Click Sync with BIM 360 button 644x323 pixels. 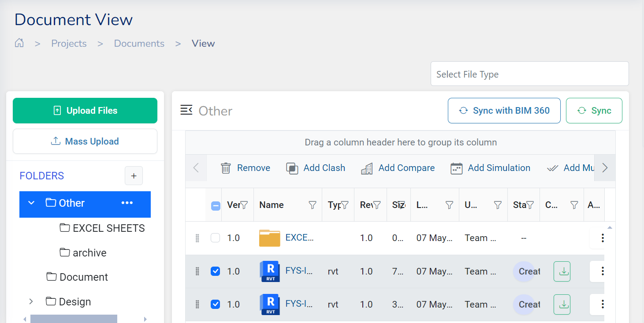[504, 111]
